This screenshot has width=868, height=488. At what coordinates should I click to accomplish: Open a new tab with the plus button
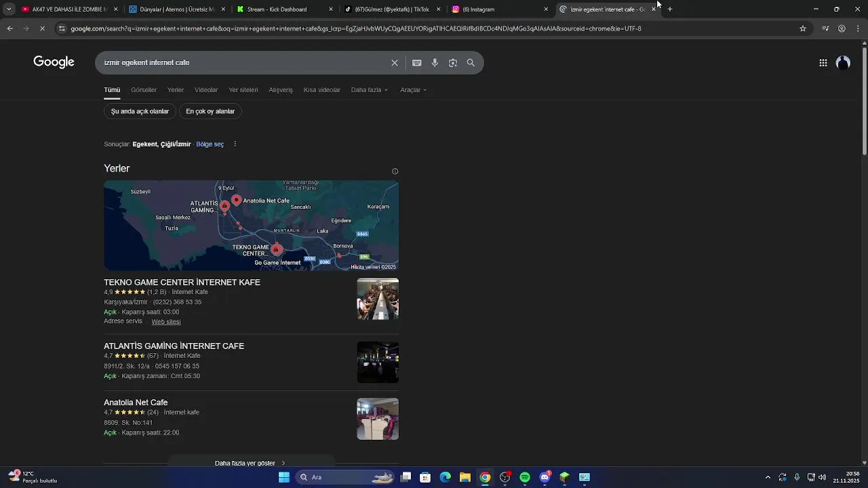[x=669, y=9]
